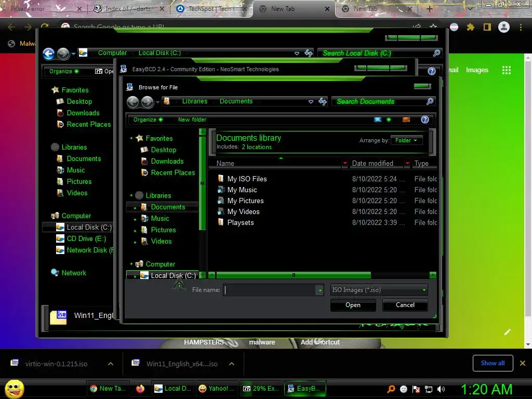Expand virtio-win download options chevron
The height and width of the screenshot is (399, 532).
tap(111, 364)
